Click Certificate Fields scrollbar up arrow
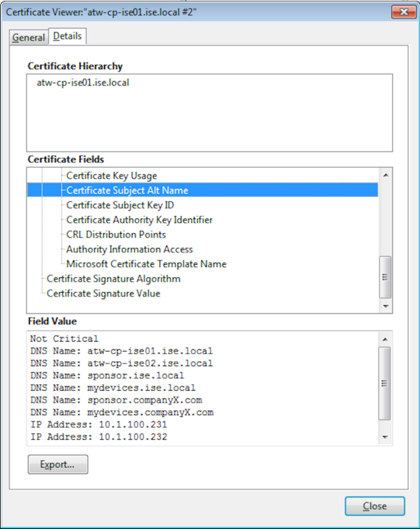 (x=385, y=175)
